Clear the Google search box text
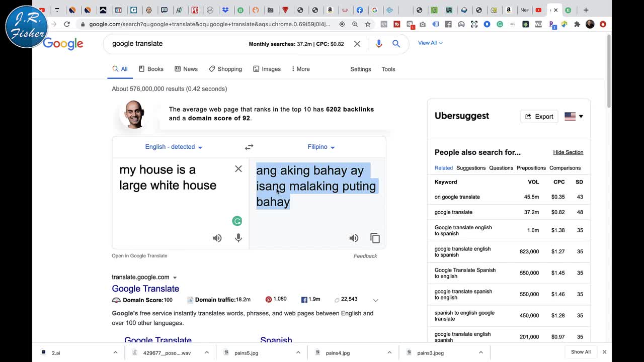The width and height of the screenshot is (644, 362). 357,44
